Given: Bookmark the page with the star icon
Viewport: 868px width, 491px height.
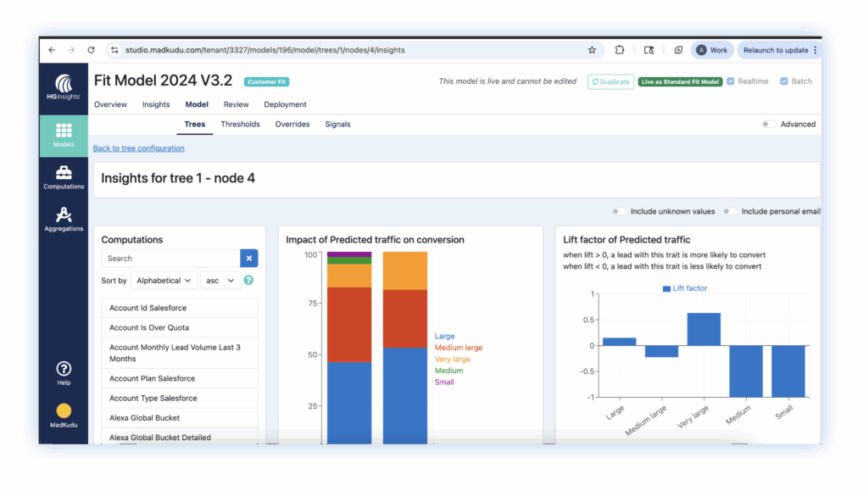Looking at the screenshot, I should tap(592, 50).
